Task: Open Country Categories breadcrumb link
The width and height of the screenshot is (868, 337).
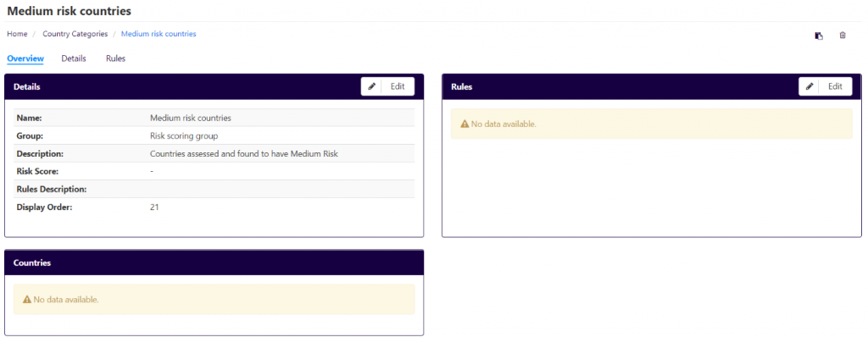Action: pyautogui.click(x=75, y=34)
